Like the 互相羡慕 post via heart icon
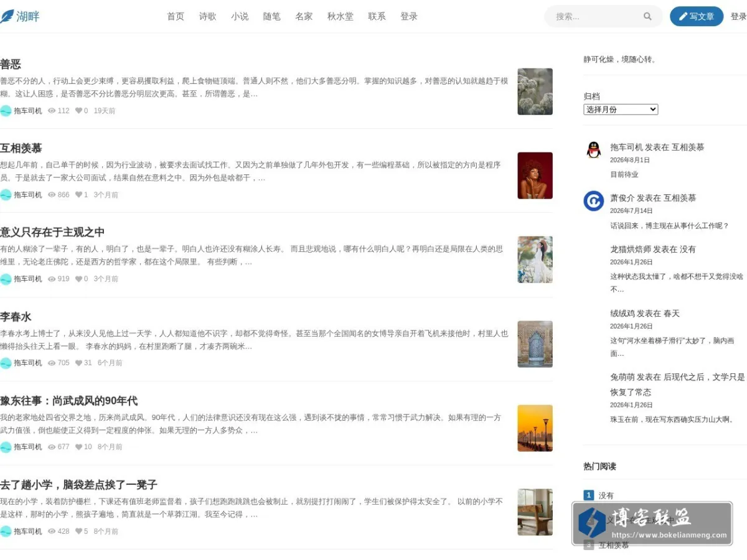This screenshot has height=560, width=747. pos(78,195)
